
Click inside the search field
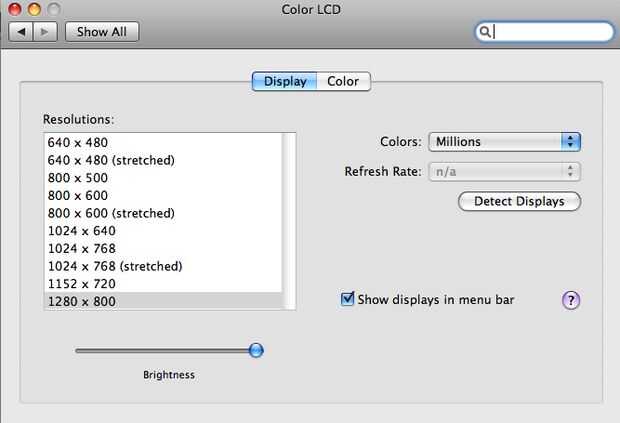pyautogui.click(x=550, y=32)
